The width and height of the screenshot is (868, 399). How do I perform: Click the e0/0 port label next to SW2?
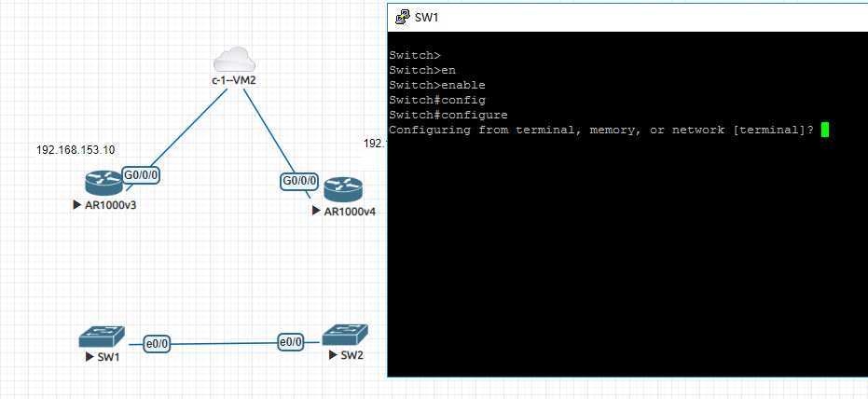[292, 342]
